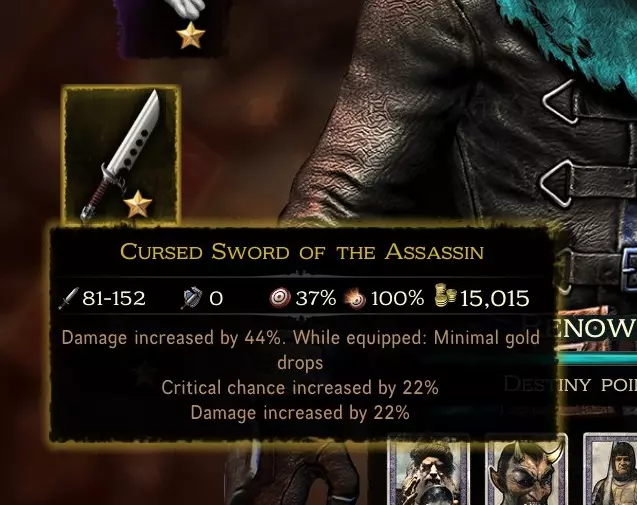Click the teal Renown progress bar
The height and width of the screenshot is (505, 637).
pos(597,359)
